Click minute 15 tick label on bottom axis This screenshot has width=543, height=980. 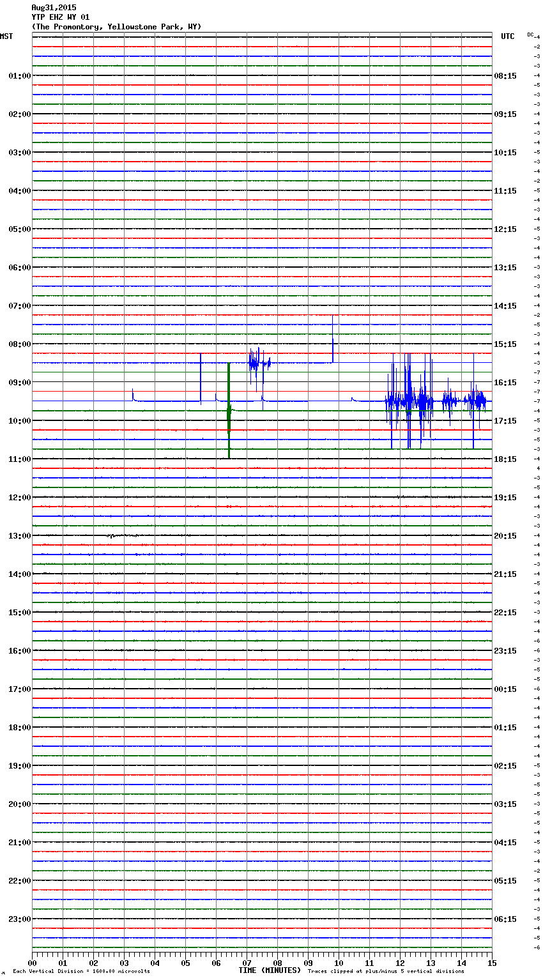click(x=492, y=963)
